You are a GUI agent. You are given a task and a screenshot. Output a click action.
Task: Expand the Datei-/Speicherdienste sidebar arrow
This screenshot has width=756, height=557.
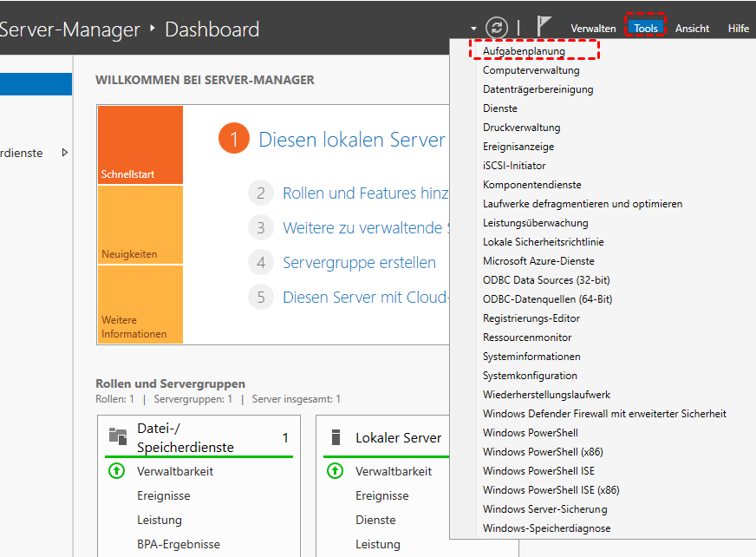point(65,153)
